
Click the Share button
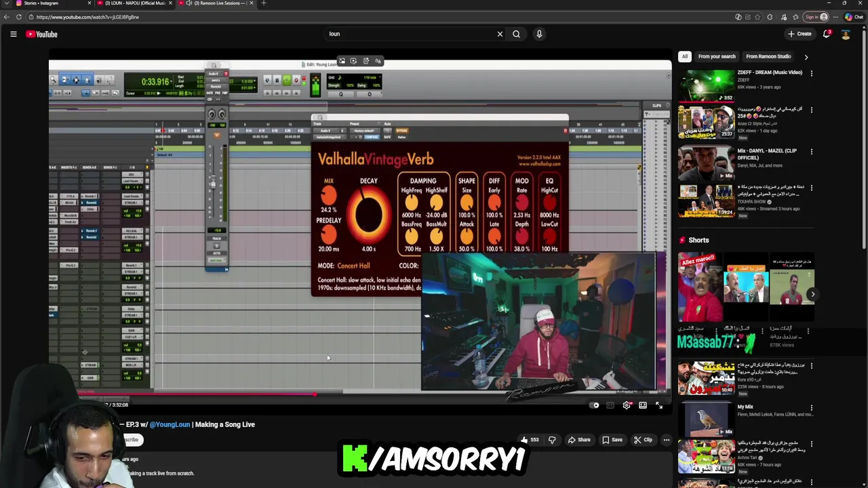pos(578,440)
